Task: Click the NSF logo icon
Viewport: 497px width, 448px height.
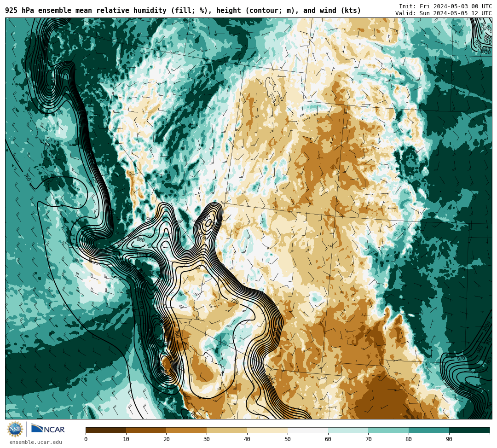Action: [15, 429]
